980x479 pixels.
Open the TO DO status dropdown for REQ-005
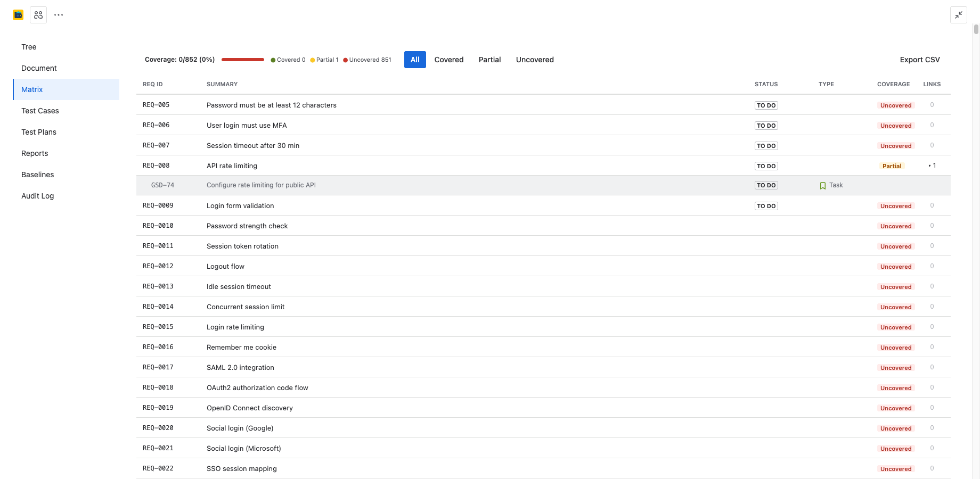click(766, 105)
